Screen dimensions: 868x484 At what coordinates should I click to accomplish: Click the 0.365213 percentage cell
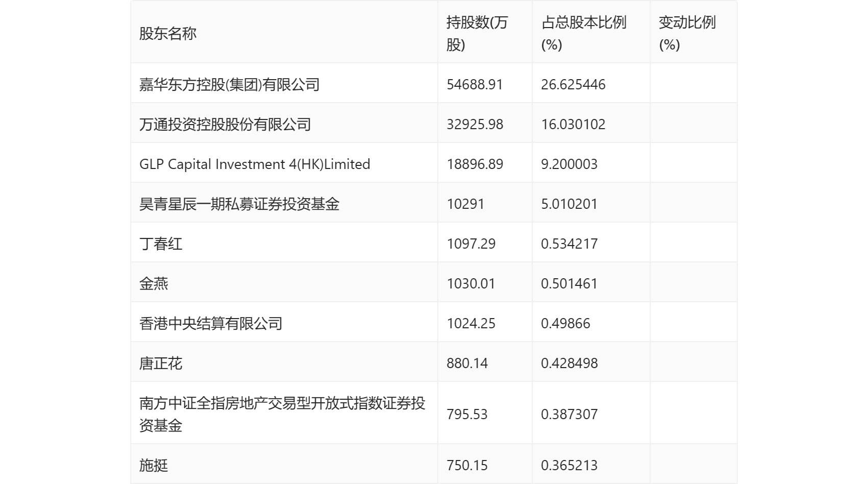coord(569,466)
